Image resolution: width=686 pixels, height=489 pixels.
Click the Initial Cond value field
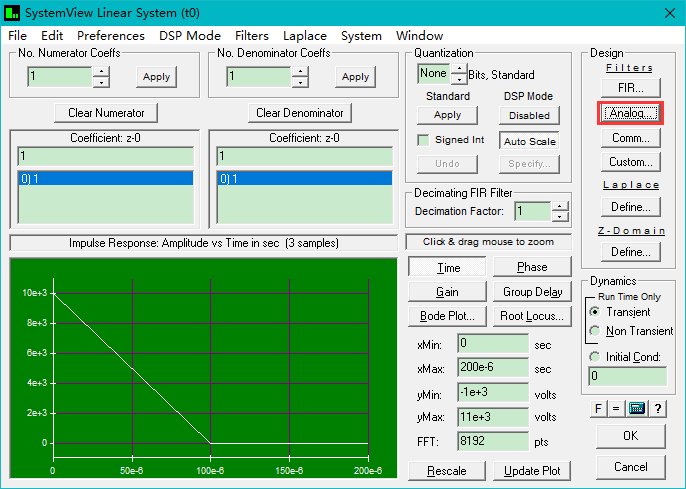coord(628,377)
